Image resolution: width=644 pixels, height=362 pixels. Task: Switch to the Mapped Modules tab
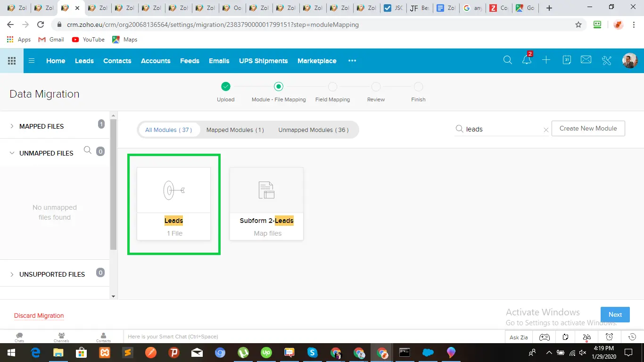pyautogui.click(x=235, y=130)
